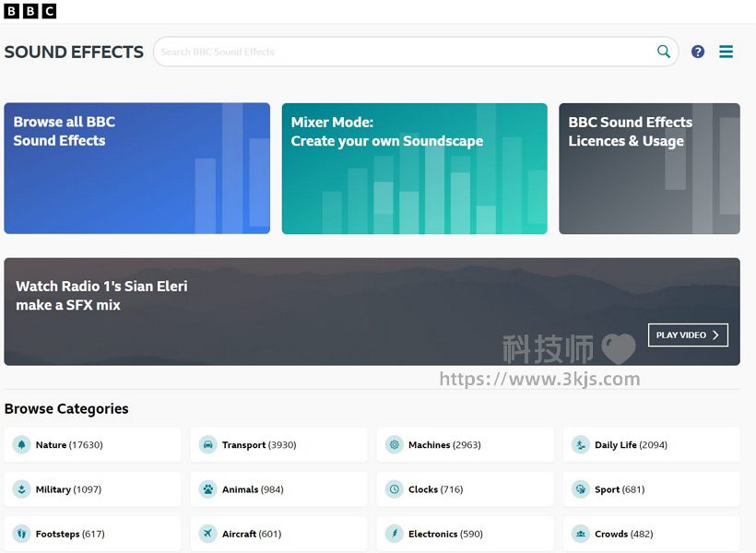The width and height of the screenshot is (756, 553).
Task: Open the Transport (3930) category
Action: (278, 444)
